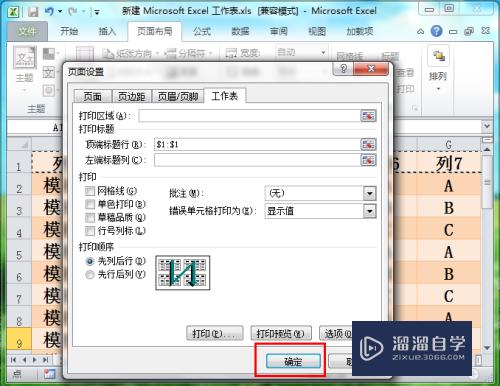Click the left title columns (左端标题列) field
This screenshot has width=500, height=386.
click(257, 160)
